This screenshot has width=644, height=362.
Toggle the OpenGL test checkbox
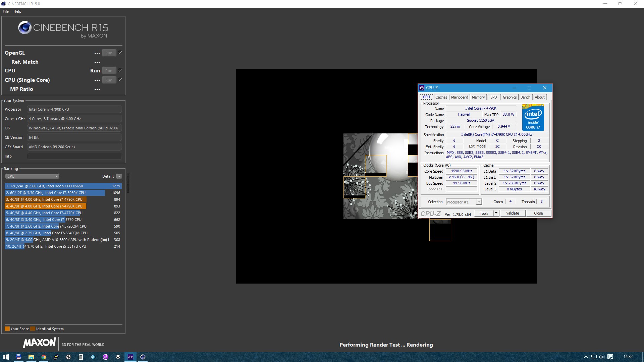pyautogui.click(x=120, y=53)
